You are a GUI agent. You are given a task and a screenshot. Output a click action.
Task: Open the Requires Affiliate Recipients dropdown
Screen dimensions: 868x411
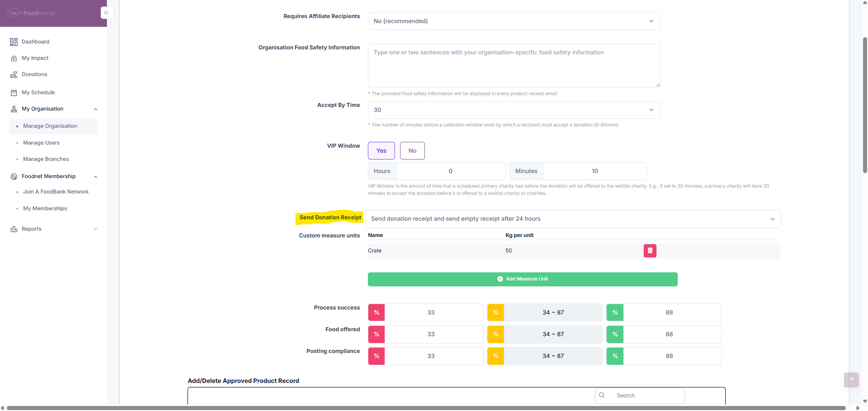(513, 21)
